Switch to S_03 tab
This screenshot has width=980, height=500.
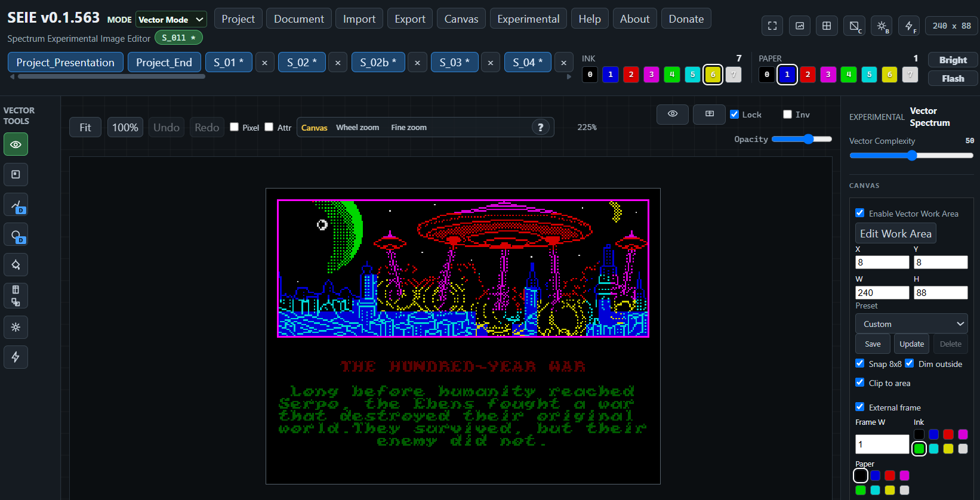click(x=455, y=63)
